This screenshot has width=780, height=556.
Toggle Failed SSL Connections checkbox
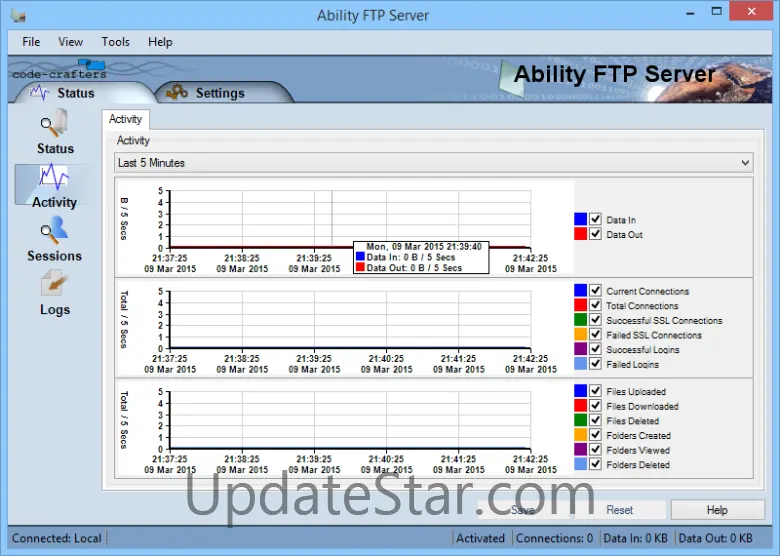tap(595, 334)
